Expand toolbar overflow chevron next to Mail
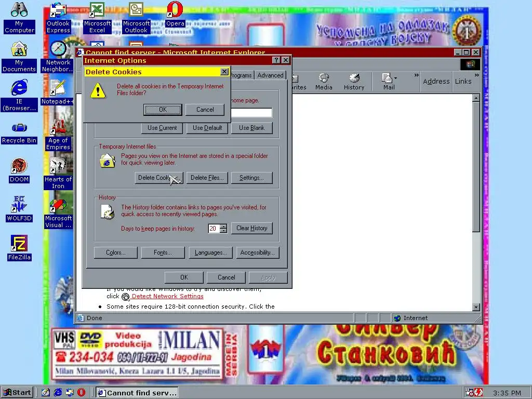Screen dimensions: 532x399 point(416,75)
